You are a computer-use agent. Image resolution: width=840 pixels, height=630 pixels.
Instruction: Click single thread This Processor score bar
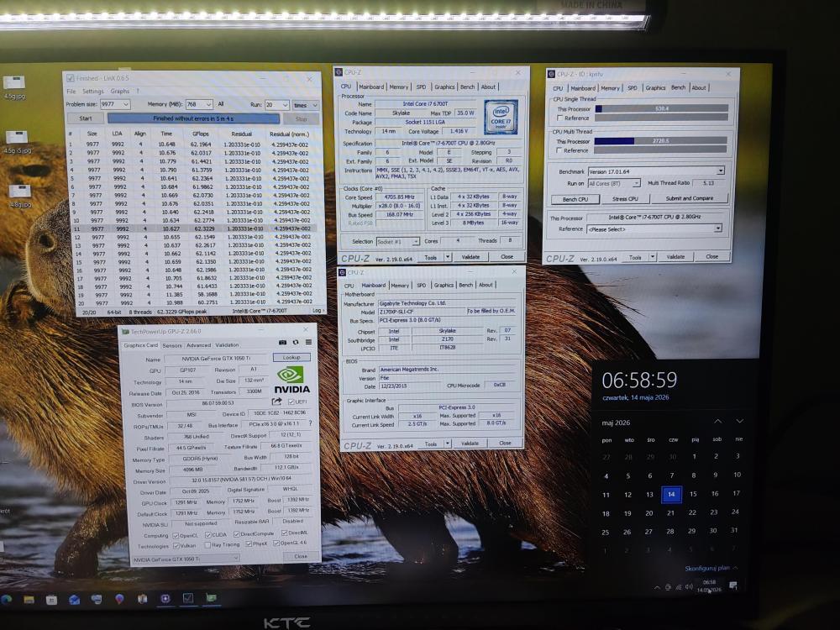[662, 108]
